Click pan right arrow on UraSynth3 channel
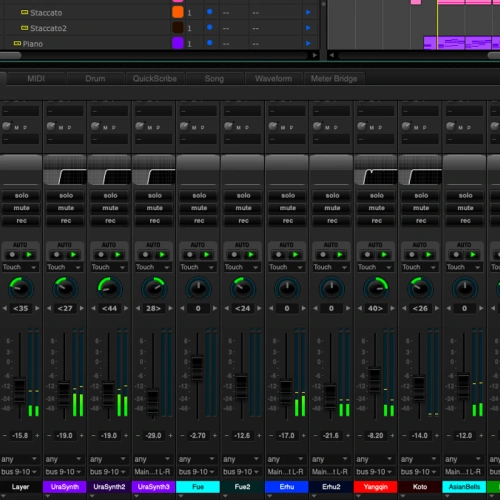The width and height of the screenshot is (500, 500). 170,308
